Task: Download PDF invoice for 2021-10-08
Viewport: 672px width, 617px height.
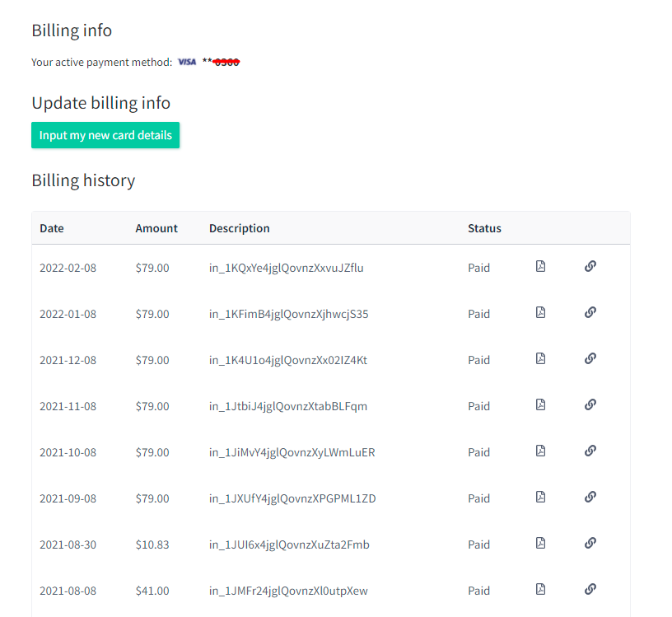Action: 541,451
